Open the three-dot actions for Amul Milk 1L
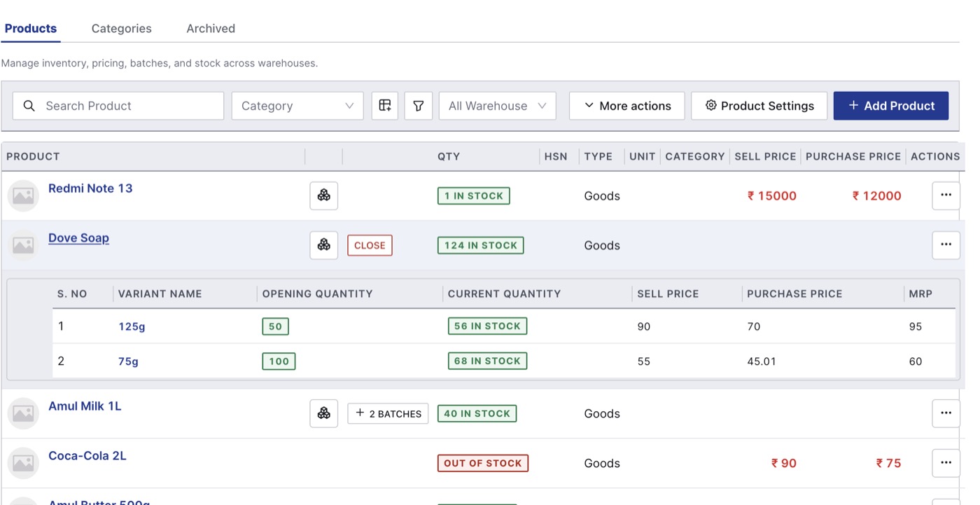The height and width of the screenshot is (505, 980). pyautogui.click(x=946, y=413)
